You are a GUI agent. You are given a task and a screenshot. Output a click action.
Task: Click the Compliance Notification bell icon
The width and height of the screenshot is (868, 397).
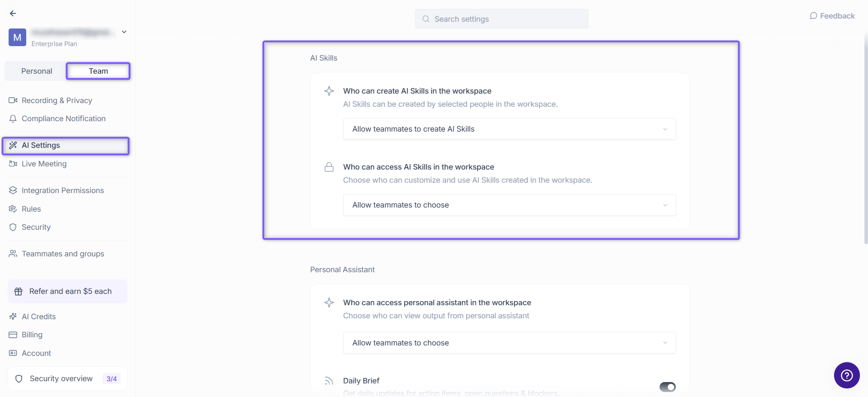[x=13, y=118]
